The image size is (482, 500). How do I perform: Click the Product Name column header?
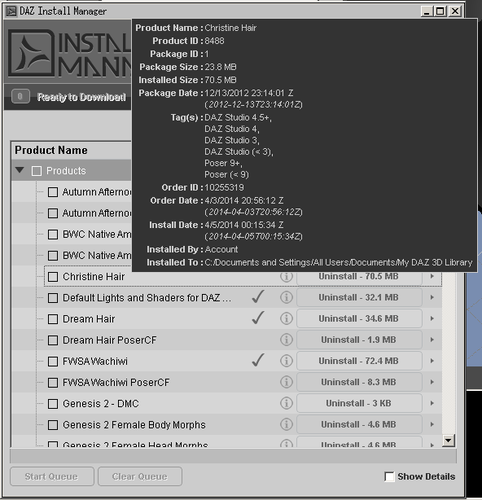point(51,150)
